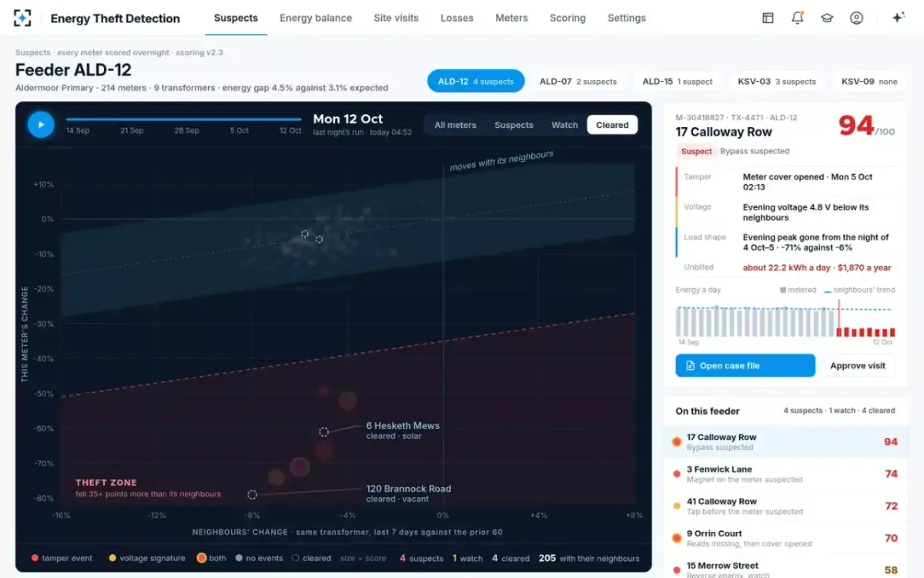Open 9 Orrin Court list row
This screenshot has width=924, height=578.
(x=786, y=538)
